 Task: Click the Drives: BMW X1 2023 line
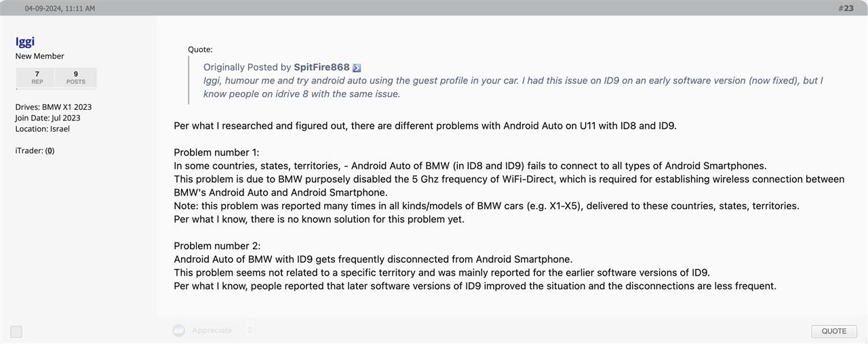(x=54, y=107)
